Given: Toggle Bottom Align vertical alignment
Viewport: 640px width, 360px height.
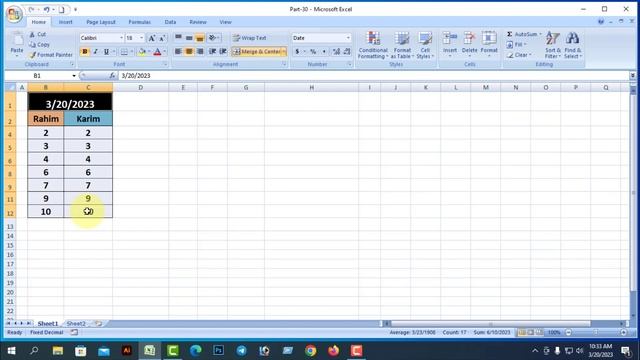Looking at the screenshot, I should tap(200, 38).
